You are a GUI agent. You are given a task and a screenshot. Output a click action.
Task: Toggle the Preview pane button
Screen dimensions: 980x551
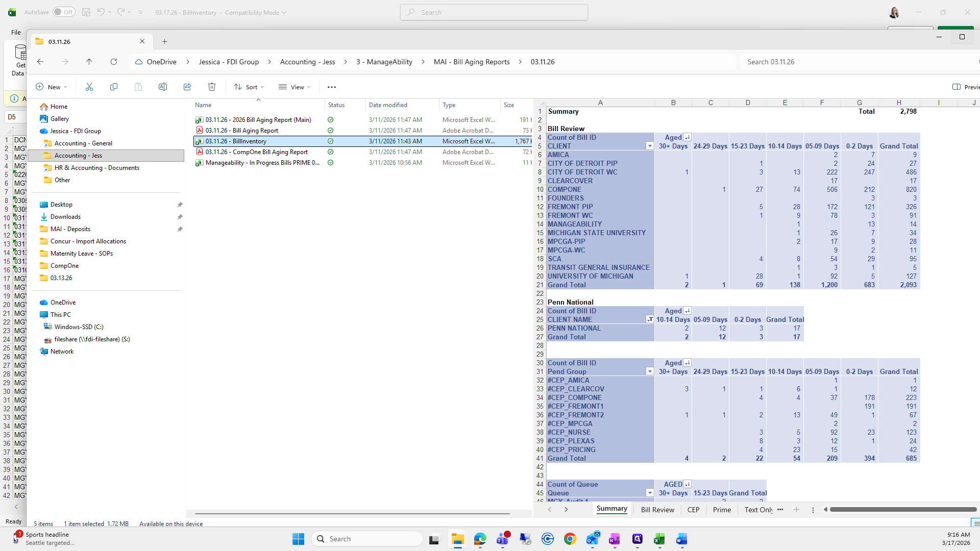(965, 87)
